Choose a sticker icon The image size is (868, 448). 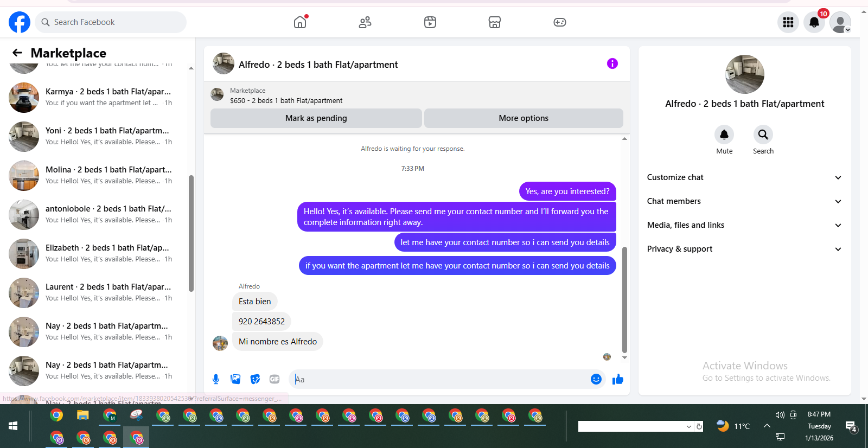255,379
